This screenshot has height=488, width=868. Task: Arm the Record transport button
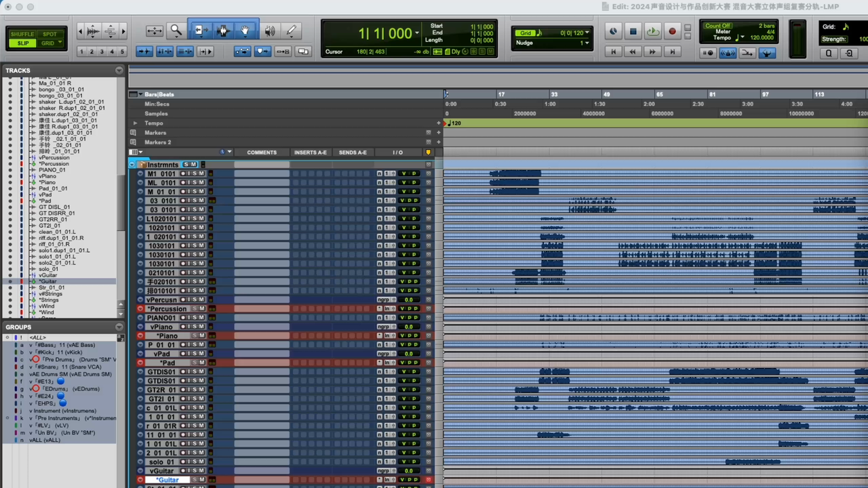pyautogui.click(x=672, y=31)
